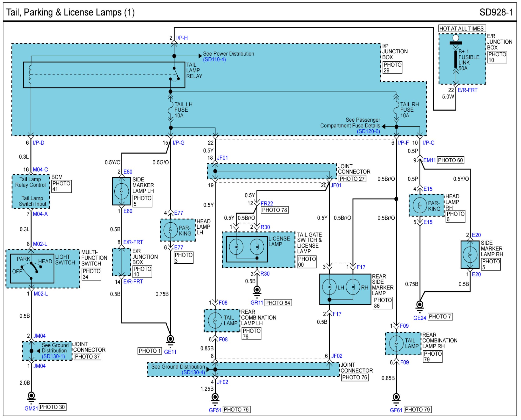Click the SD130-1 ground distribution link
This screenshot has width=521, height=420.
(53, 356)
